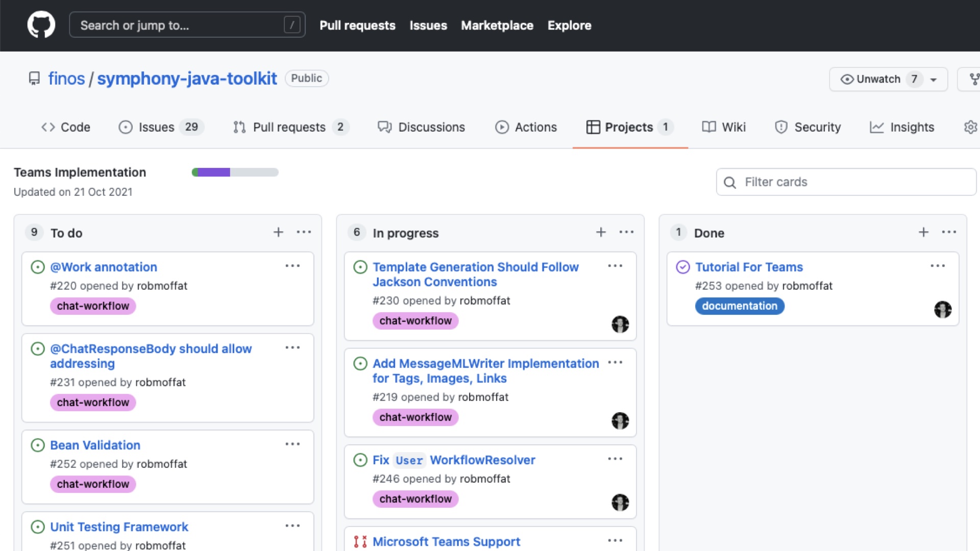Screen dimensions: 980x551
Task: Click the documentation label badge
Action: point(740,306)
